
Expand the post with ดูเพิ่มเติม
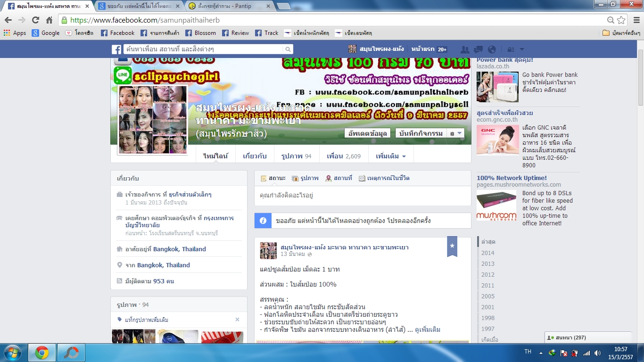click(427, 329)
